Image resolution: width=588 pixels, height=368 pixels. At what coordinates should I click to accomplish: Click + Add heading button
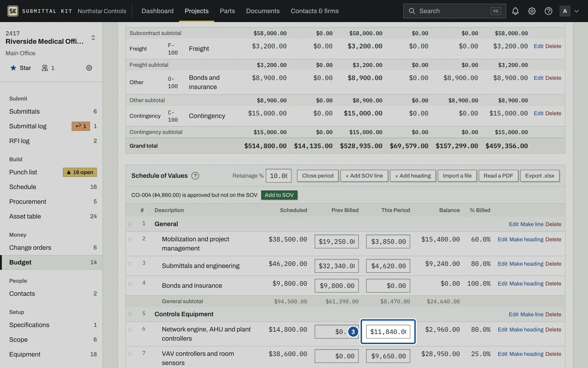(x=413, y=176)
